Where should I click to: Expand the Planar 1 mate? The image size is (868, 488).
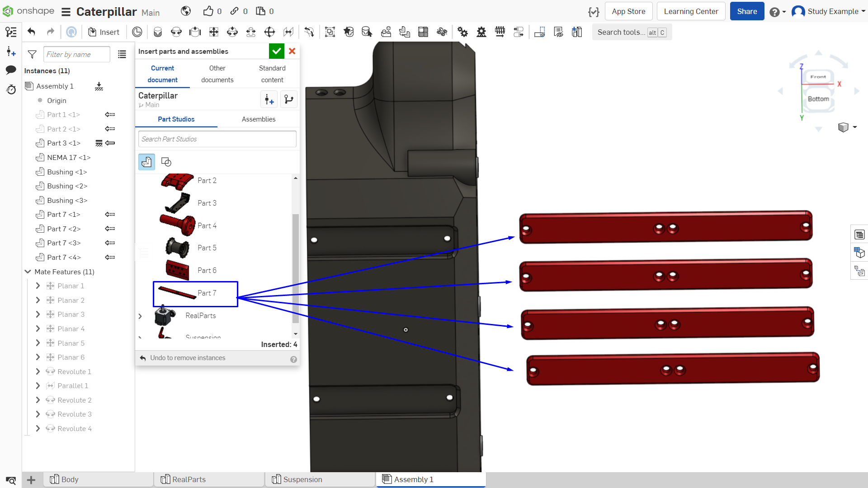[x=38, y=286]
